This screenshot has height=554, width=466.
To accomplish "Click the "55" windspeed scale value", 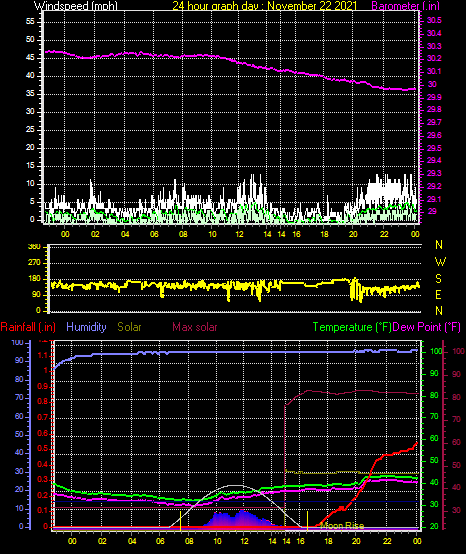I will tap(30, 22).
